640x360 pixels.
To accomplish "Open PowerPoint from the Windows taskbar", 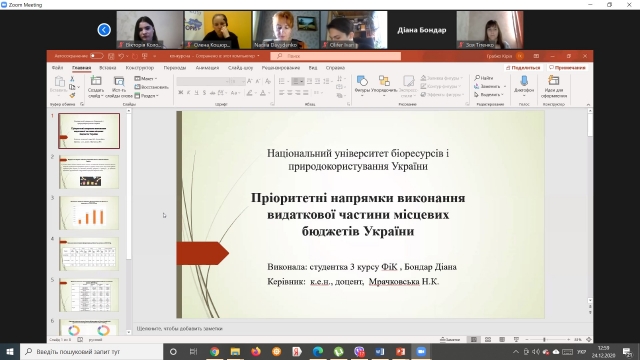I will [x=400, y=351].
